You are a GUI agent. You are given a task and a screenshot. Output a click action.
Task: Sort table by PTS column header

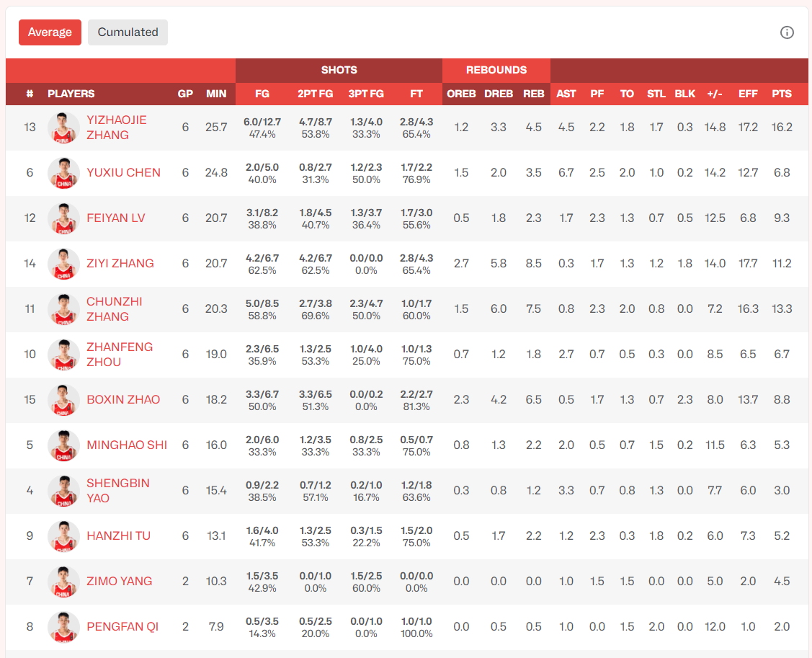[781, 94]
